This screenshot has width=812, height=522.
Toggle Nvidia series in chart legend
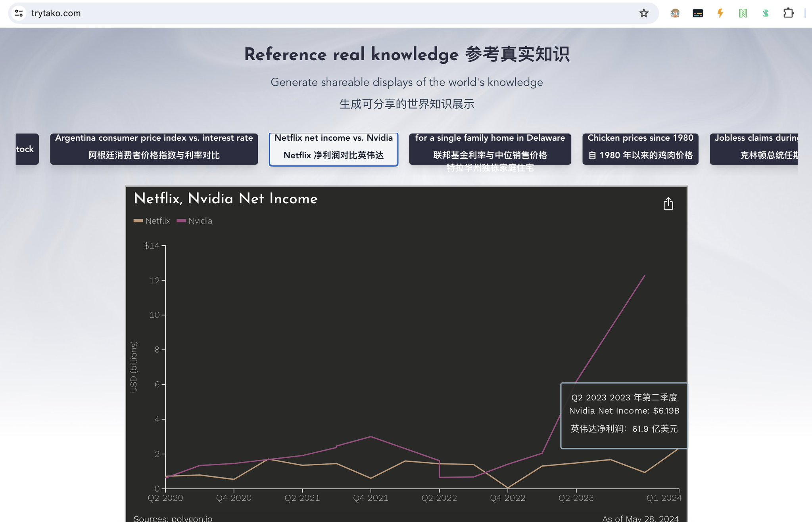(200, 221)
